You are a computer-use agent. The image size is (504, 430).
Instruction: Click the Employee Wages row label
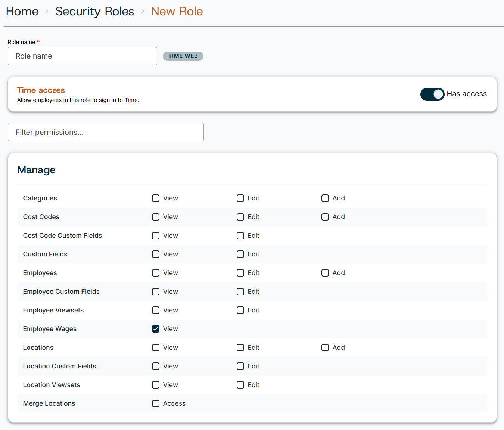(x=50, y=329)
